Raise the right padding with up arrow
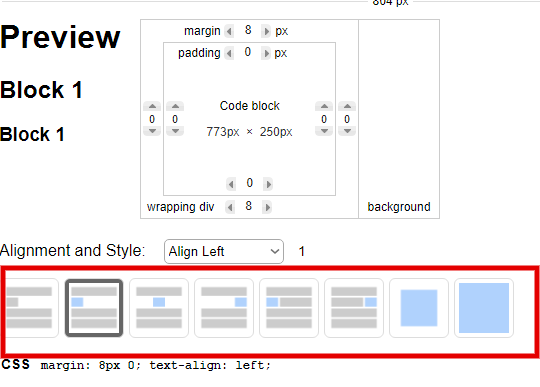This screenshot has width=540, height=387. (x=324, y=106)
